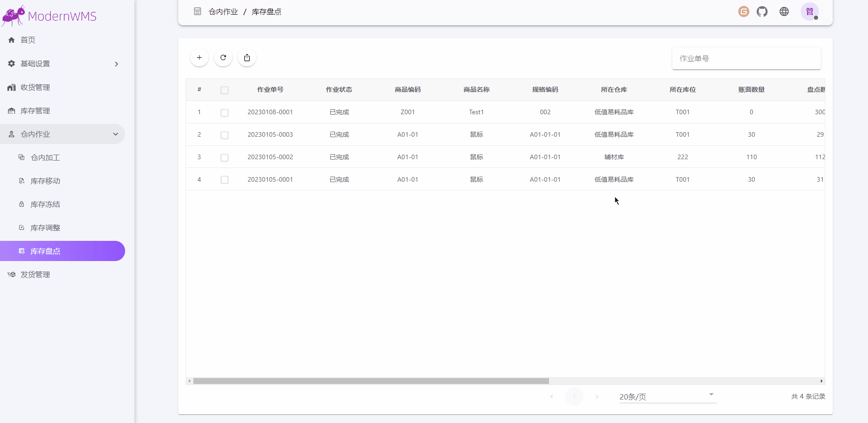Image resolution: width=868 pixels, height=423 pixels.
Task: Click the ModernWMS ant logo
Action: tap(13, 16)
